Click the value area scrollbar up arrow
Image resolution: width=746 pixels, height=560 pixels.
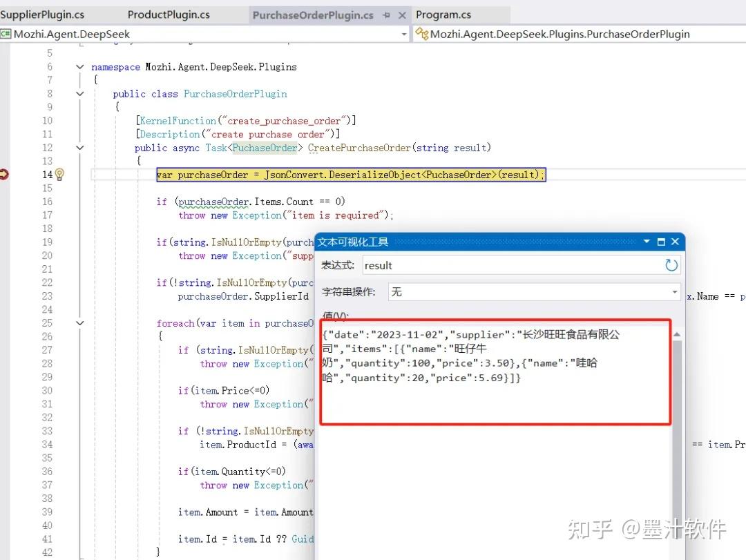[x=676, y=334]
